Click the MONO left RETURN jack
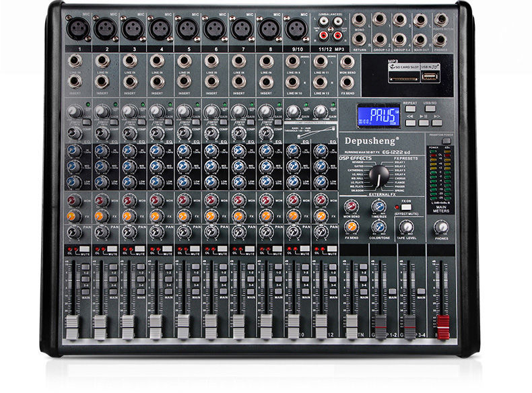 (x=359, y=20)
